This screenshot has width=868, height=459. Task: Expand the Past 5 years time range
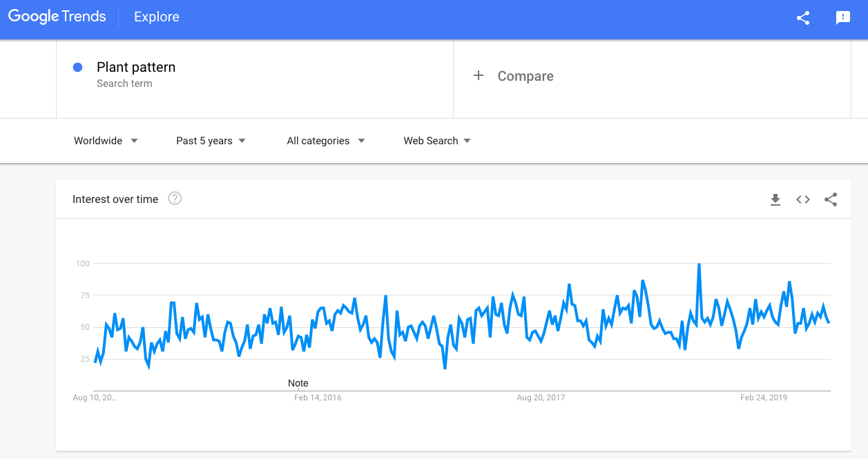tap(211, 141)
